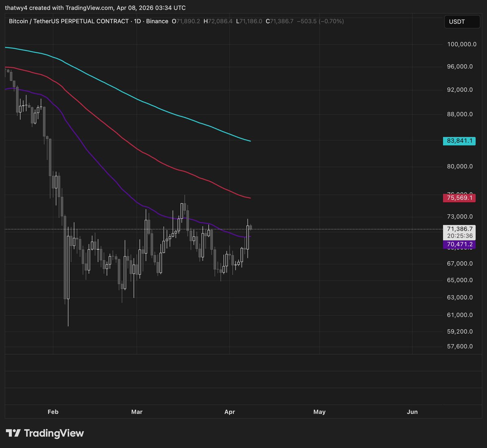Click the 83,841.1 cyan price label
Screen dimensions: 487x448
pos(459,141)
